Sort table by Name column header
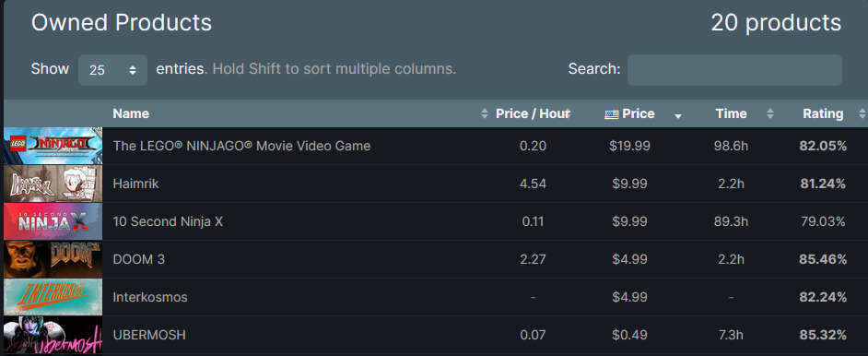The height and width of the screenshot is (356, 868). pyautogui.click(x=131, y=113)
